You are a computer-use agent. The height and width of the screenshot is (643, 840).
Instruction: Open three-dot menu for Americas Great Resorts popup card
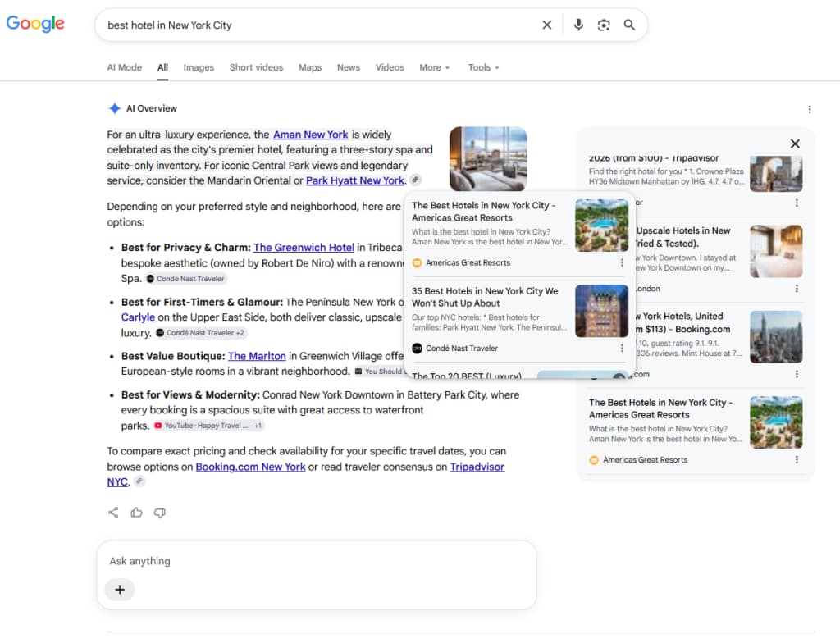tap(622, 262)
